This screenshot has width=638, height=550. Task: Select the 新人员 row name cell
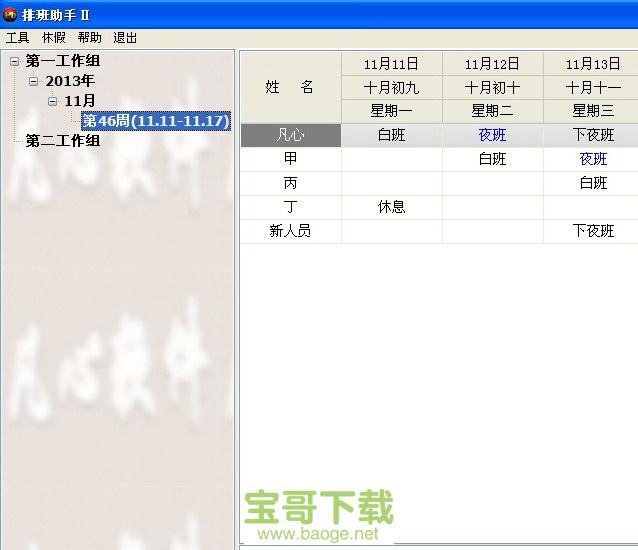tap(291, 231)
